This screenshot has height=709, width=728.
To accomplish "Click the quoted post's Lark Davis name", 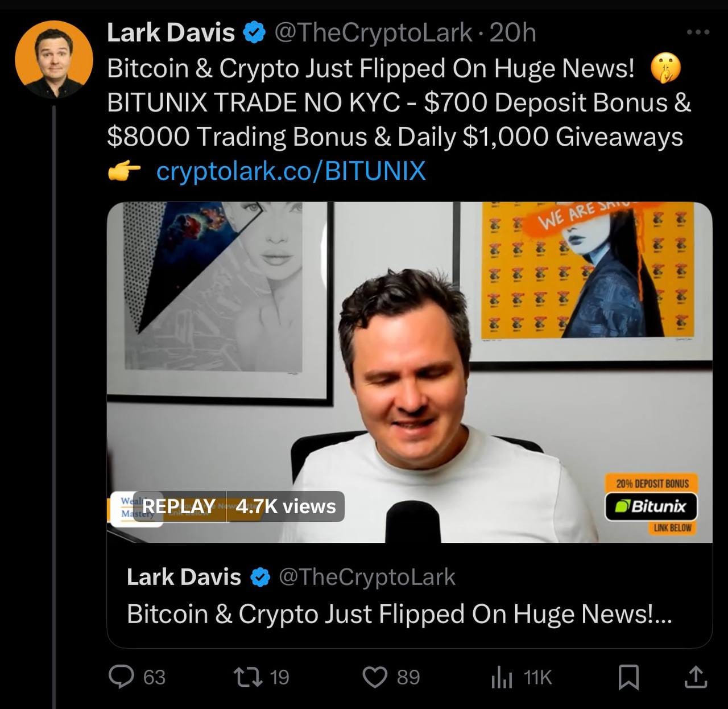I will pos(184,577).
